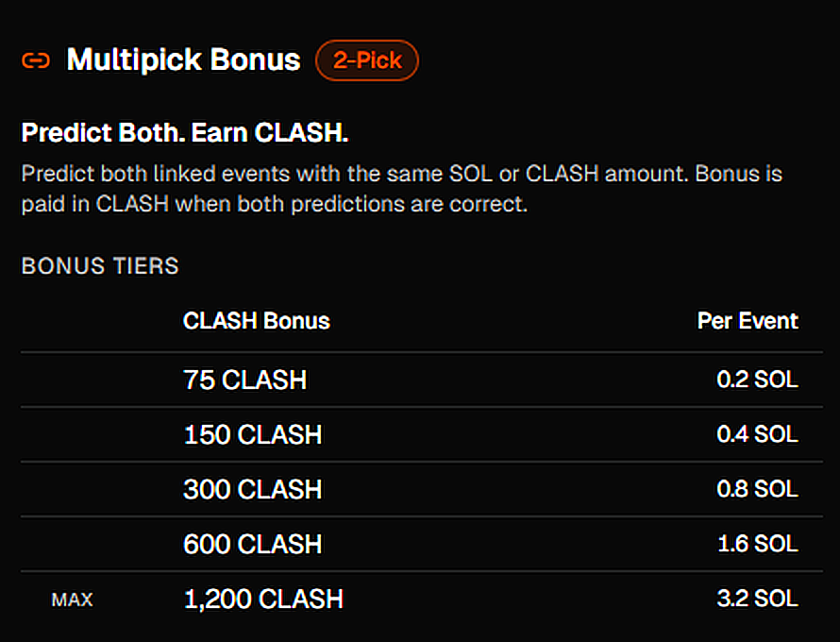This screenshot has width=840, height=642.
Task: Choose the 150 CLASH bonus tier
Action: coord(252,434)
